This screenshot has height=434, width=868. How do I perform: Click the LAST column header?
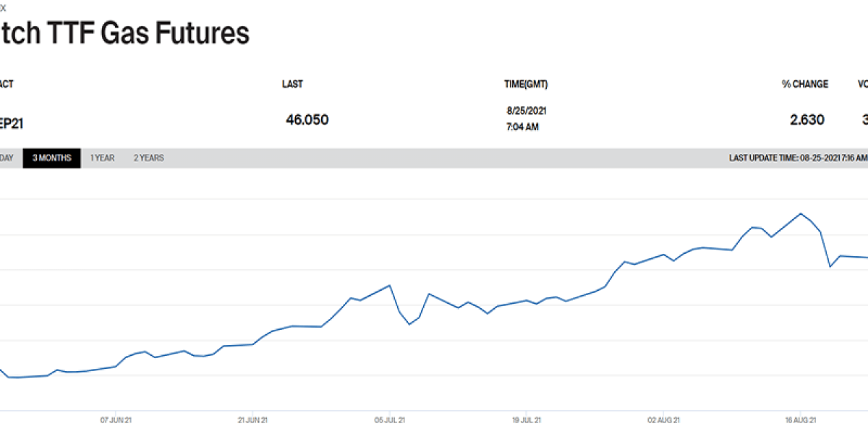tap(292, 84)
